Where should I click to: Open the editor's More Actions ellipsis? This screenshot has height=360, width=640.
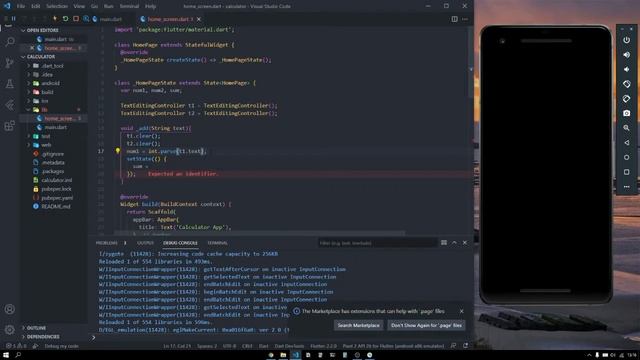465,19
